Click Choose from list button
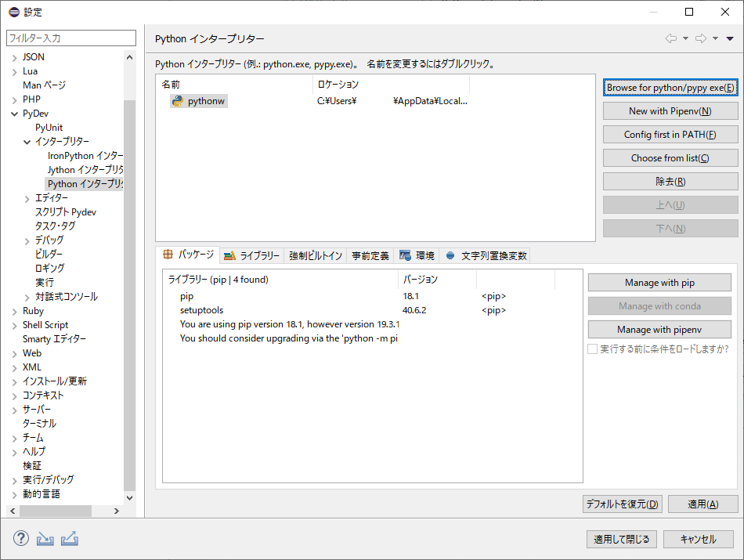This screenshot has height=560, width=744. point(670,158)
